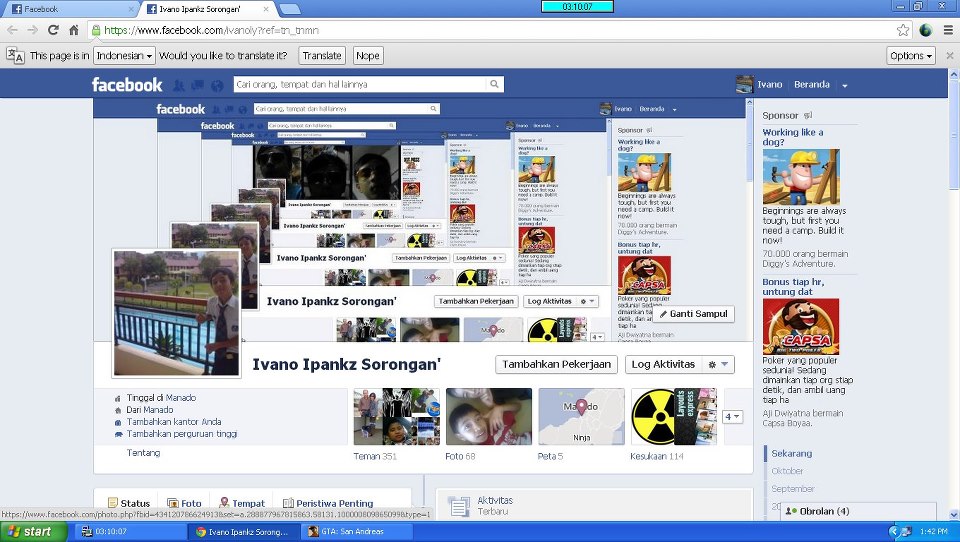Switch to GTA: San Andreas taskbar item
This screenshot has width=960, height=542.
point(358,532)
